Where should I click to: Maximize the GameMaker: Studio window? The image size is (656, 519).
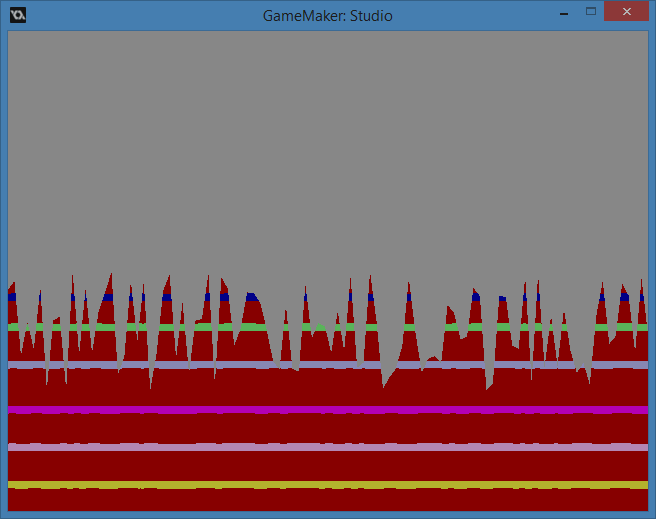tap(591, 13)
